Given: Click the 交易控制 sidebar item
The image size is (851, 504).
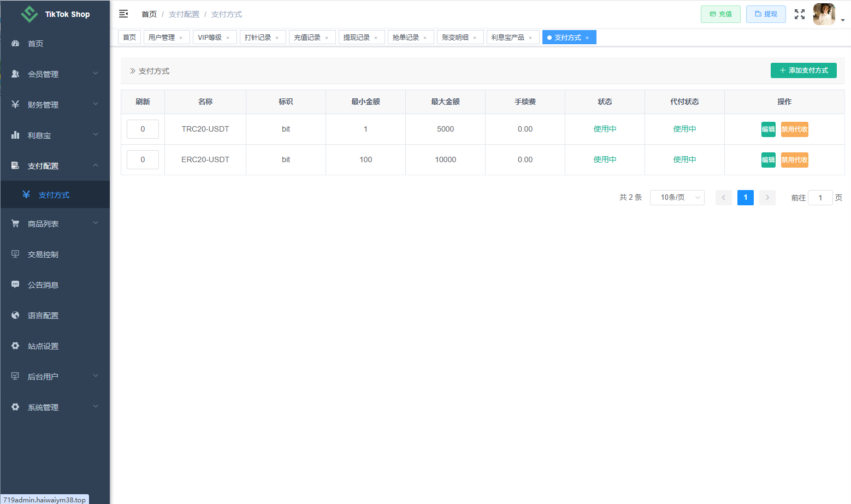Looking at the screenshot, I should 55,254.
